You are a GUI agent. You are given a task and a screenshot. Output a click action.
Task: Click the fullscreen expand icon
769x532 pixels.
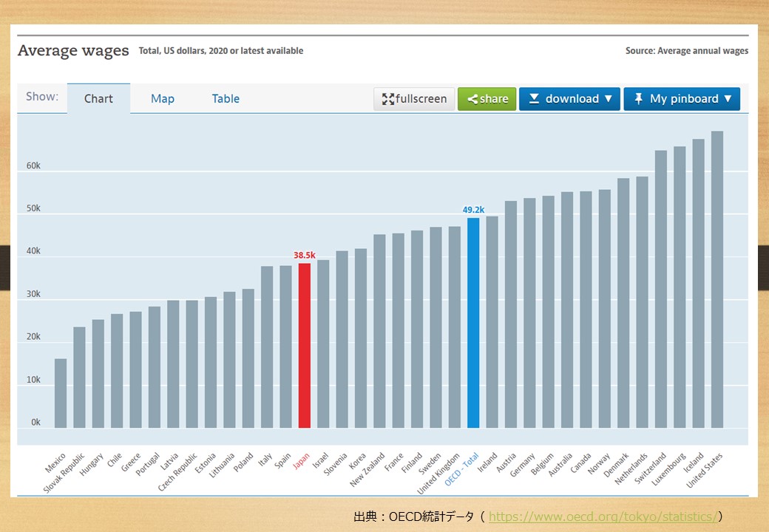388,99
